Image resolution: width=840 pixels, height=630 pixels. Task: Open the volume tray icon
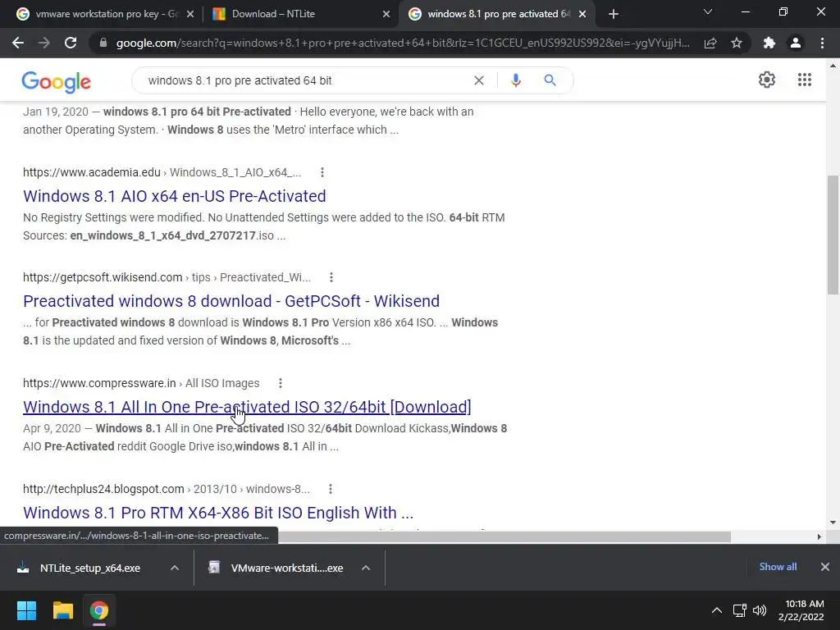pyautogui.click(x=760, y=610)
